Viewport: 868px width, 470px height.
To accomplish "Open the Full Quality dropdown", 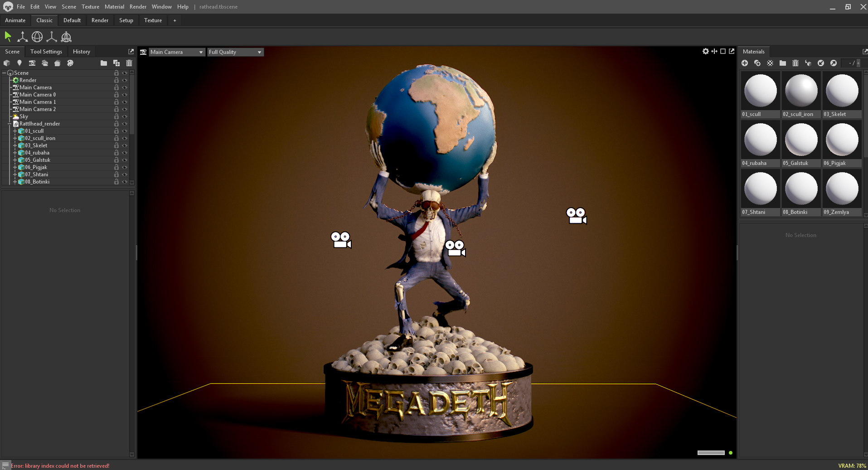I will (235, 52).
